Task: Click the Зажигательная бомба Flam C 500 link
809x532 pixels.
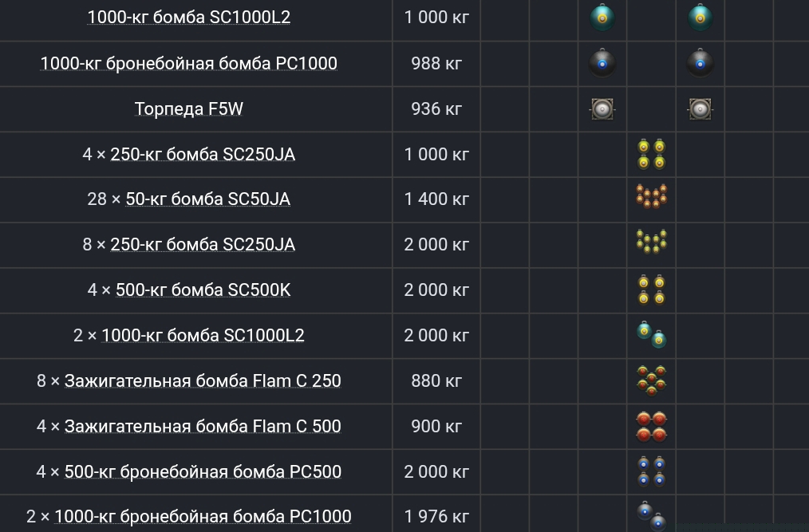Action: coord(203,427)
